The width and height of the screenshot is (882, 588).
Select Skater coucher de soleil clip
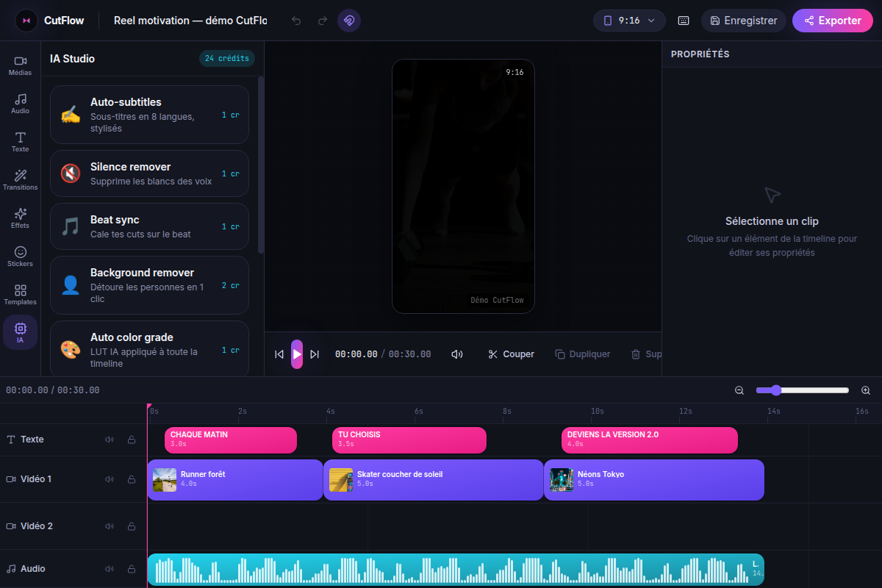tap(434, 480)
